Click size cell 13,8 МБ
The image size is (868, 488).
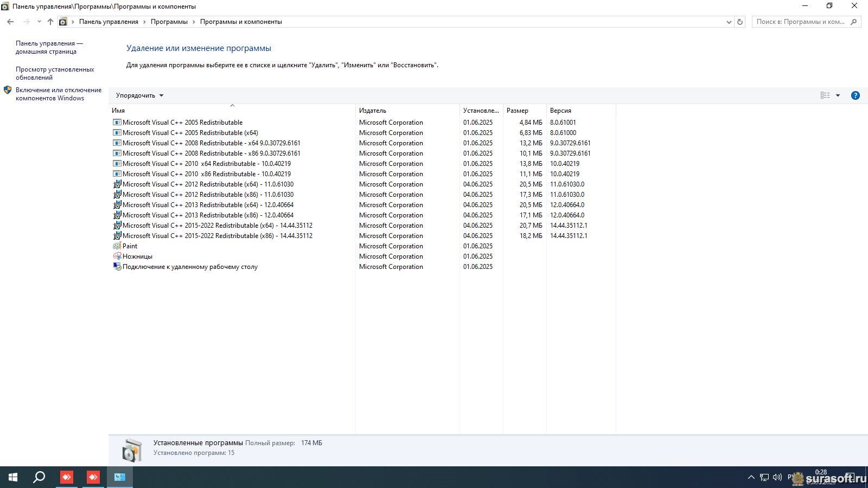pos(531,164)
